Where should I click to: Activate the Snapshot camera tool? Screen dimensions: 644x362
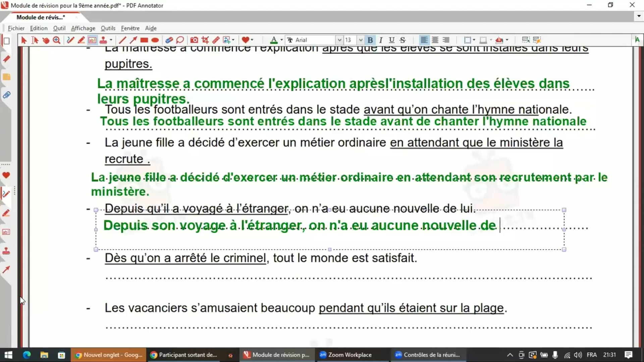pyautogui.click(x=194, y=40)
